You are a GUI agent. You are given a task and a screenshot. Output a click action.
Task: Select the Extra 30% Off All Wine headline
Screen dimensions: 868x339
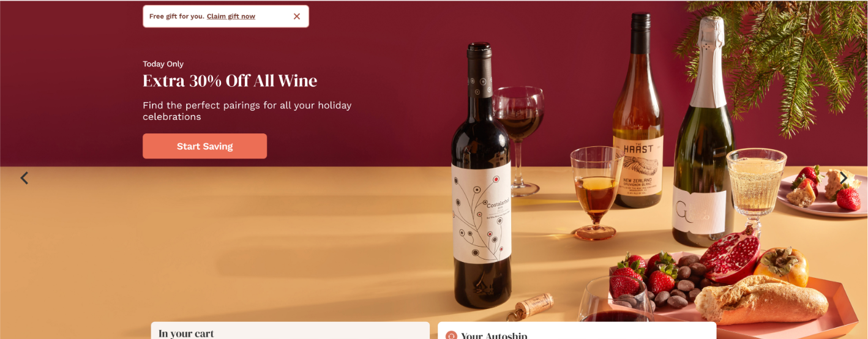click(x=230, y=81)
